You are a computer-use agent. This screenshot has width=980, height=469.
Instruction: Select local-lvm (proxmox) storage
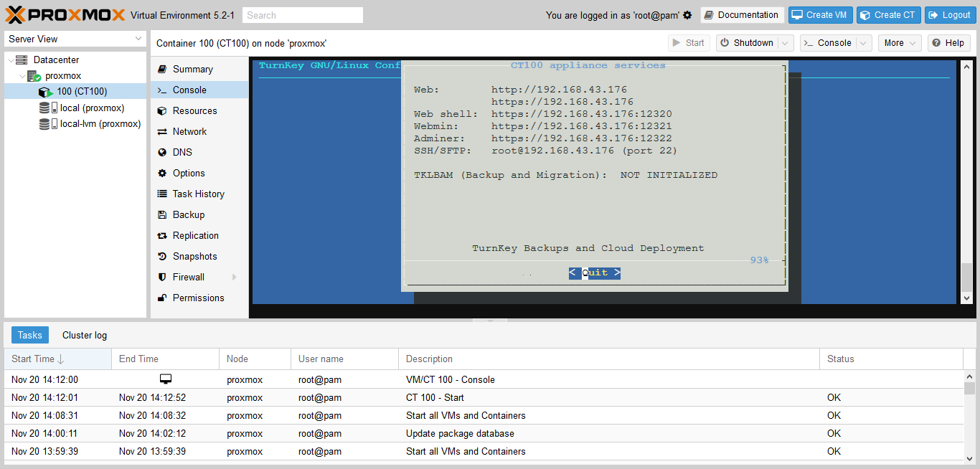(x=100, y=123)
